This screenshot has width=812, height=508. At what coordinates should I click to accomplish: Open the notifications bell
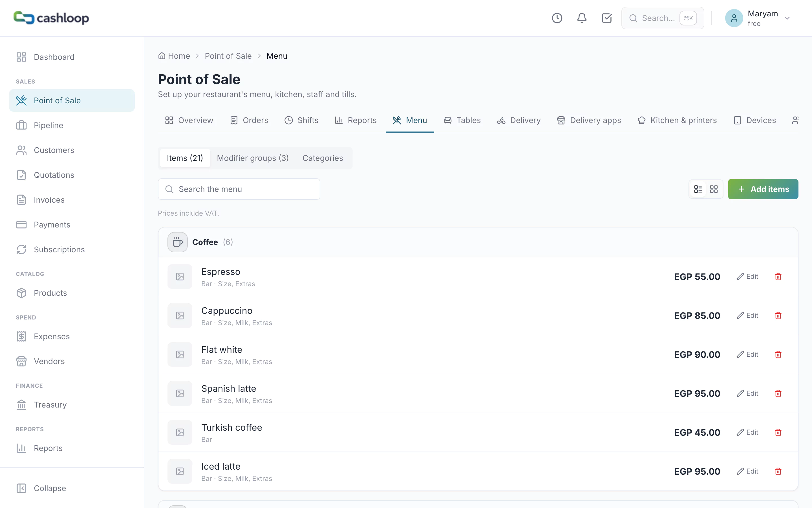(582, 18)
